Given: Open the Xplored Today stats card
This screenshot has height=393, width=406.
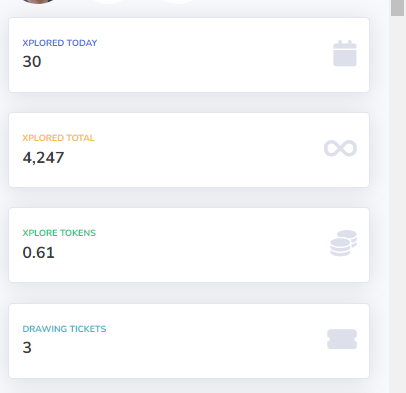Looking at the screenshot, I should 189,55.
